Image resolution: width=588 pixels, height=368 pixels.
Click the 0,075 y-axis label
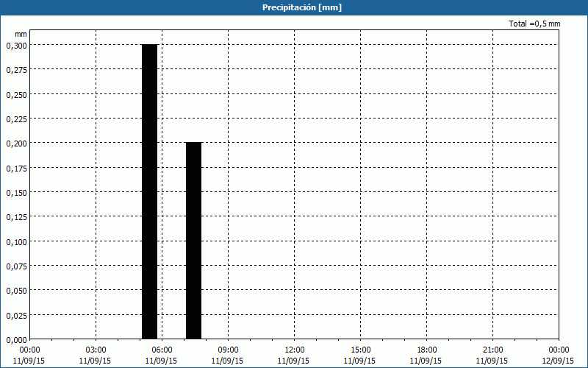(16, 266)
